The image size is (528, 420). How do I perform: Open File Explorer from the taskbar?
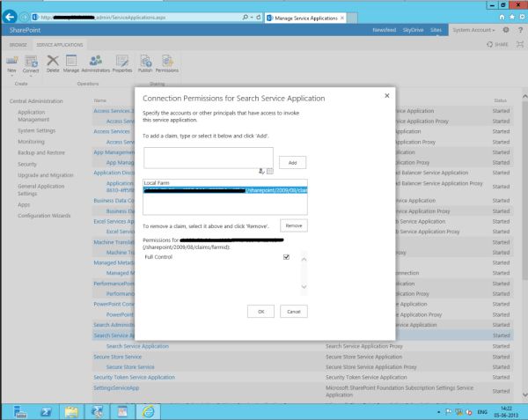(x=71, y=411)
